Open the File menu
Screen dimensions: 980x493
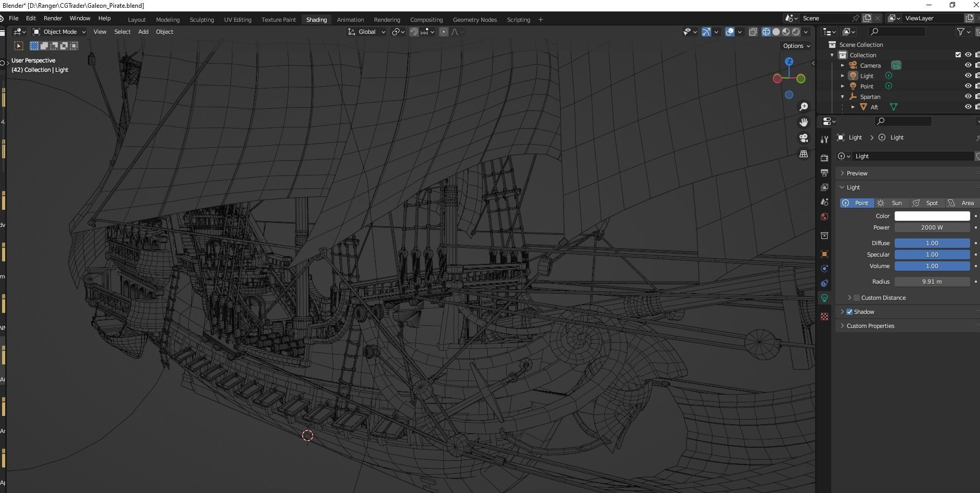coord(14,18)
